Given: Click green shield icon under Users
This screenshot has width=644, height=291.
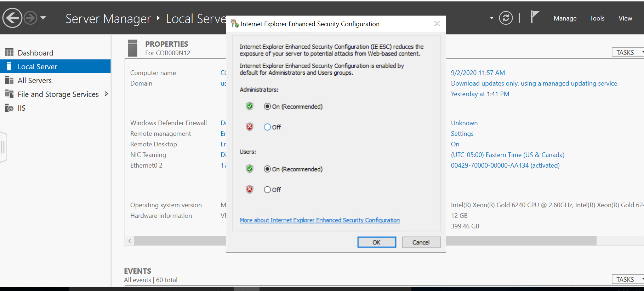Looking at the screenshot, I should tap(250, 169).
